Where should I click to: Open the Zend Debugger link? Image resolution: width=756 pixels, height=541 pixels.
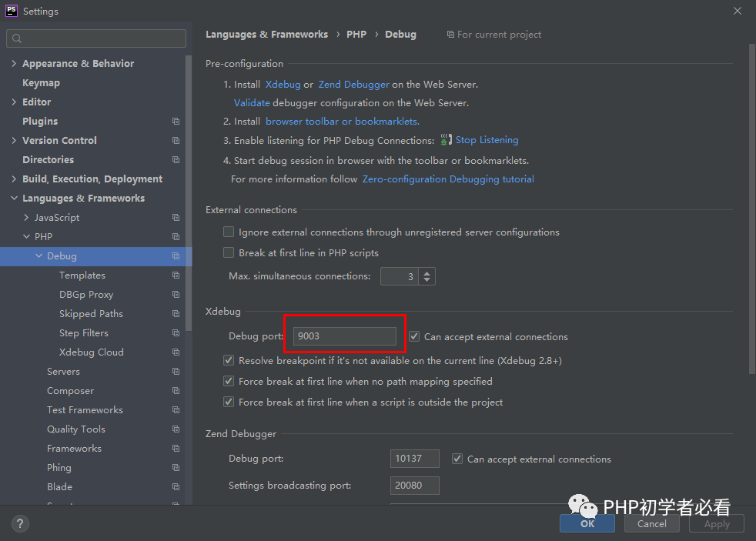(x=353, y=85)
